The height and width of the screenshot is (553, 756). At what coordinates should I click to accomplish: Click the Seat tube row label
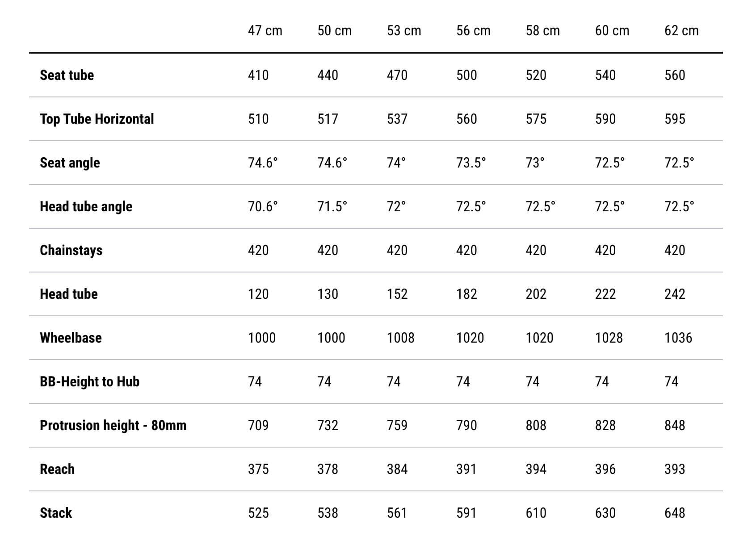click(x=67, y=75)
